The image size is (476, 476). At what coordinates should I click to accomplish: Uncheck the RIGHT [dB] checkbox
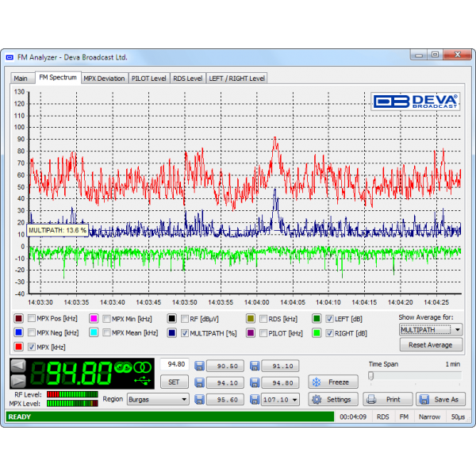329,333
